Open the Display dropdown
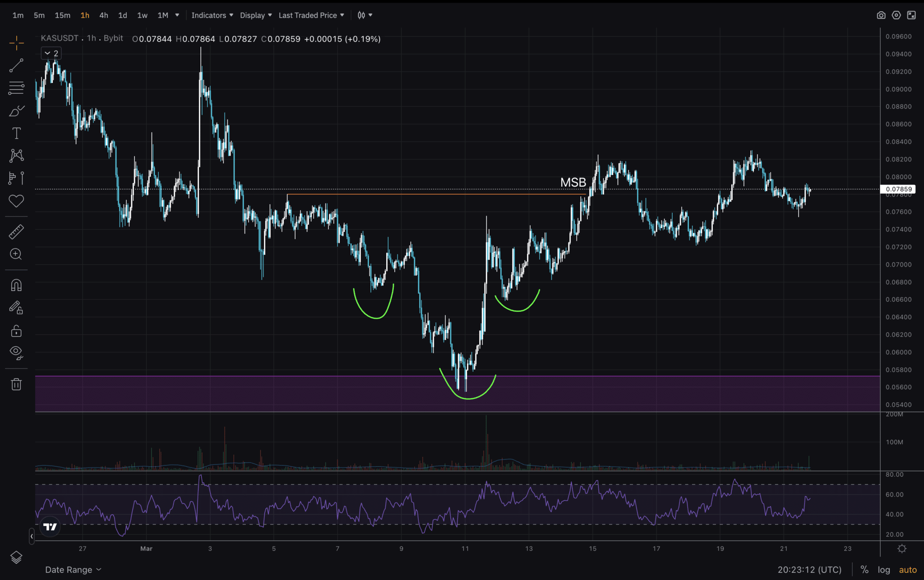This screenshot has width=924, height=580. [256, 15]
